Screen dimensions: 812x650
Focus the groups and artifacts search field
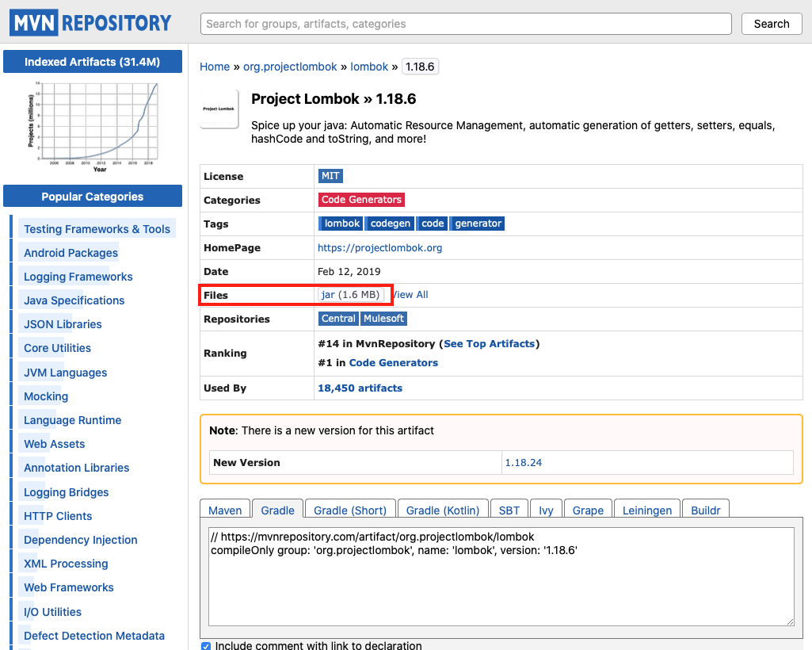466,24
